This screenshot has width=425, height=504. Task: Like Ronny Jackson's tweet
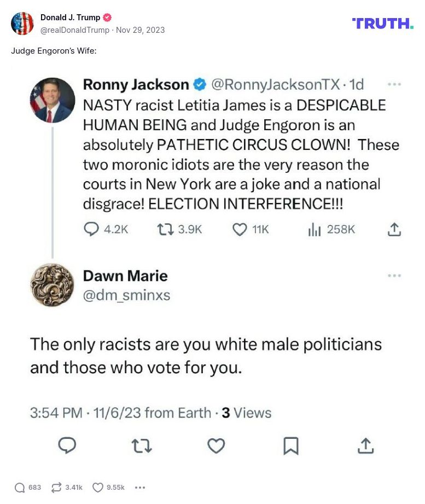240,229
